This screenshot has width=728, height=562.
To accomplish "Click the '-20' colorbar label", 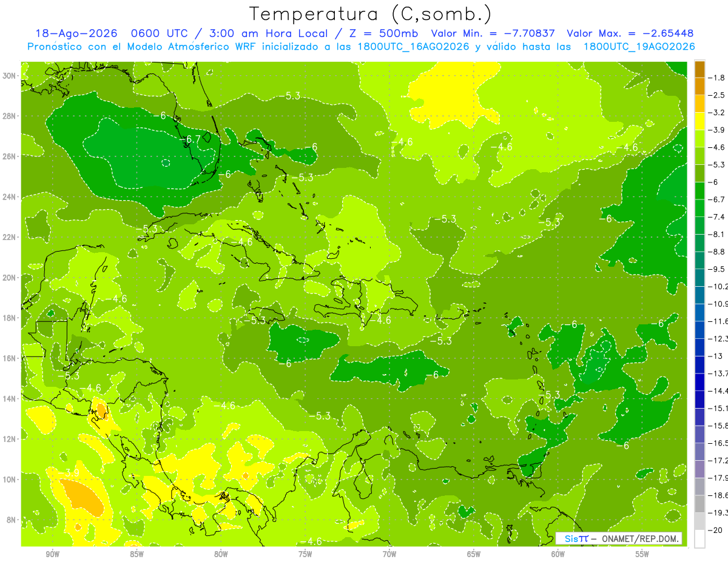I will point(715,530).
